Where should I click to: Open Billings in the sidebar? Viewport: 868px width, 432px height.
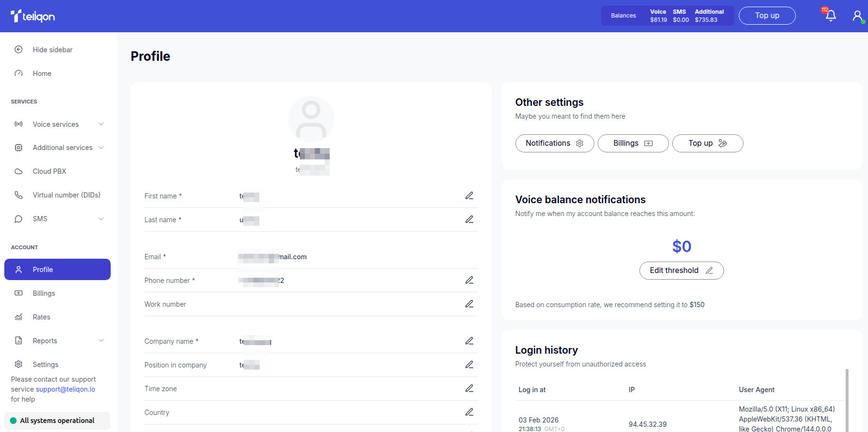tap(44, 293)
